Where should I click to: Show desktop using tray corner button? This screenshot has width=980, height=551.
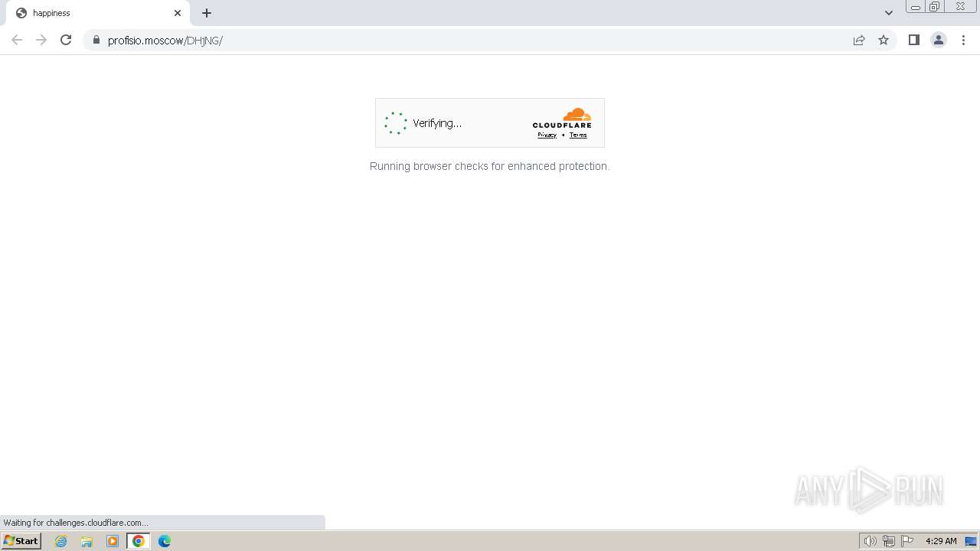(x=972, y=541)
